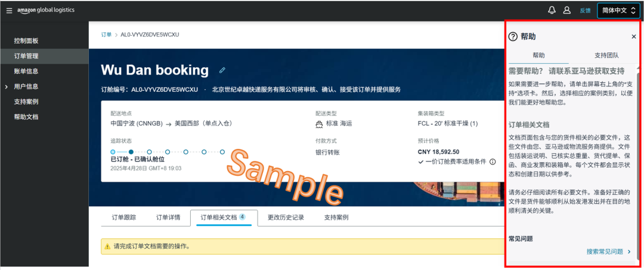Click the Wu Dan booking title
644x270 pixels.
pos(155,70)
